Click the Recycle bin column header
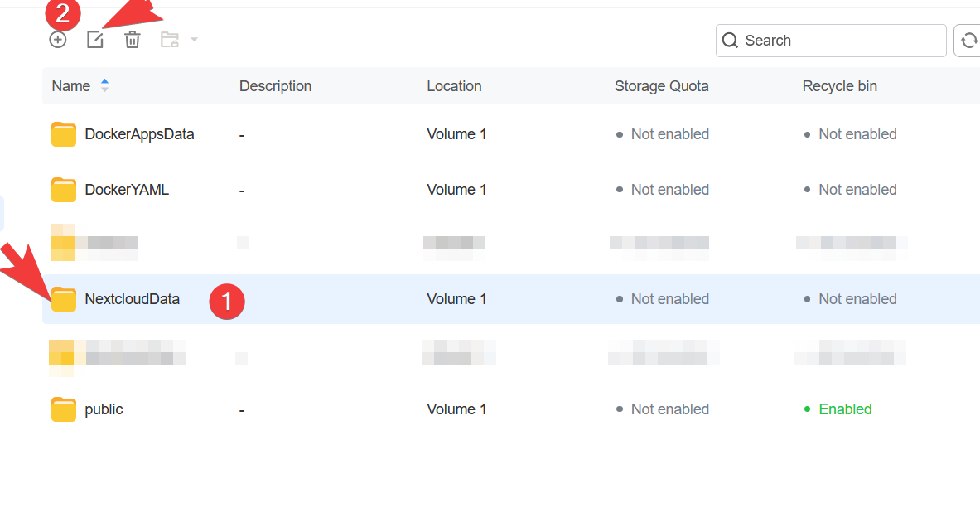This screenshot has width=980, height=527. pos(839,86)
